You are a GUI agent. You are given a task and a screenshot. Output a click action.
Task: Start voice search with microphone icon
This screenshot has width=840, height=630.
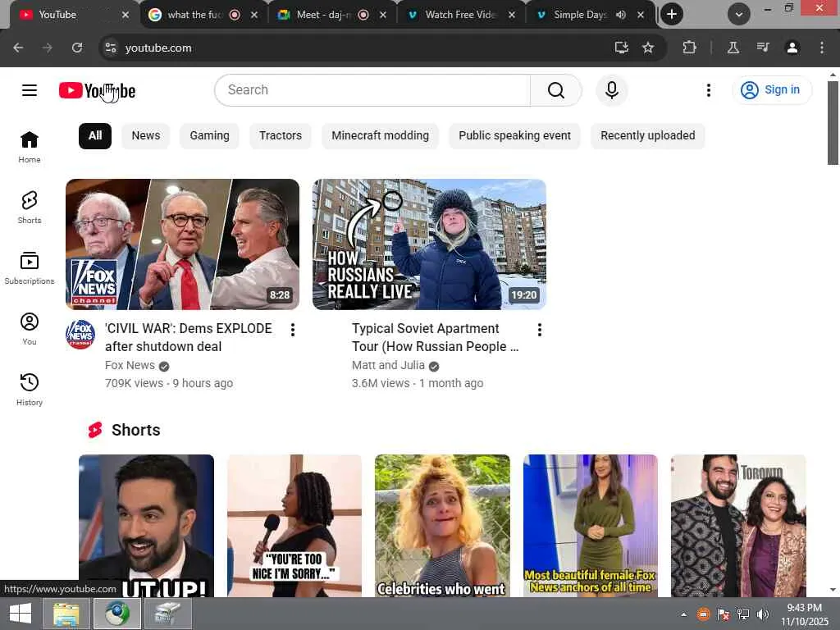pos(612,90)
